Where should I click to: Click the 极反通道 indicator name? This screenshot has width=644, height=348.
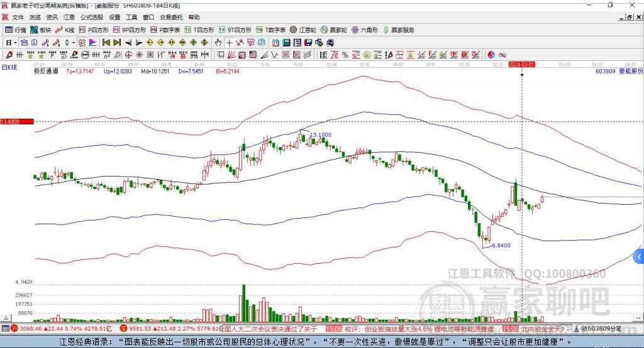[x=46, y=71]
